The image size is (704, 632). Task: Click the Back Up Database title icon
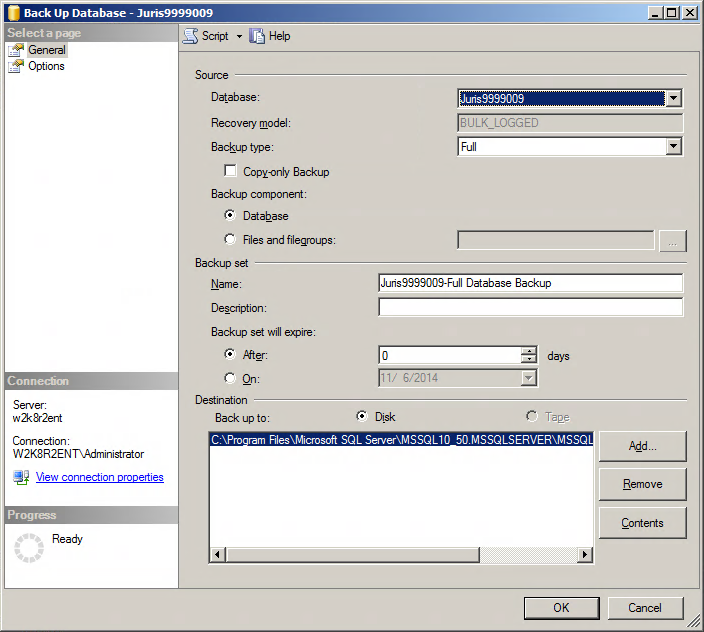[12, 13]
